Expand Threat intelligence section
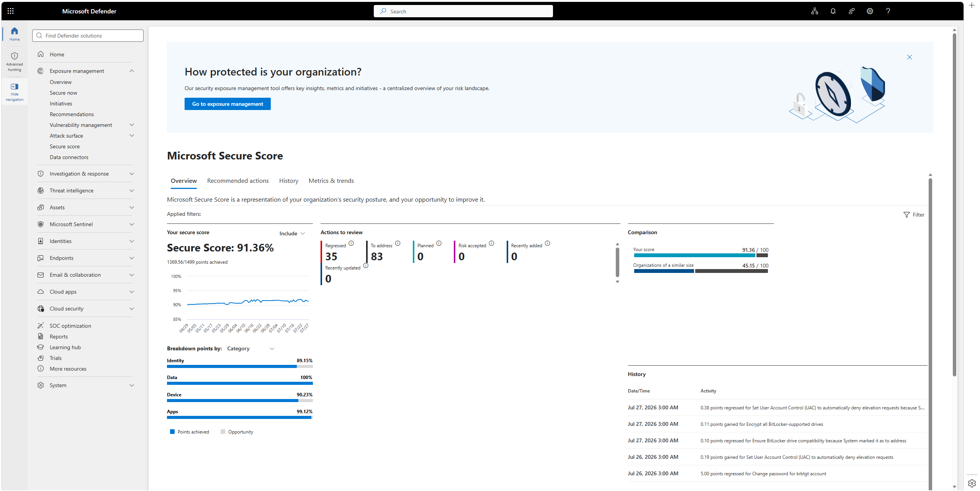The width and height of the screenshot is (980, 491). click(132, 190)
